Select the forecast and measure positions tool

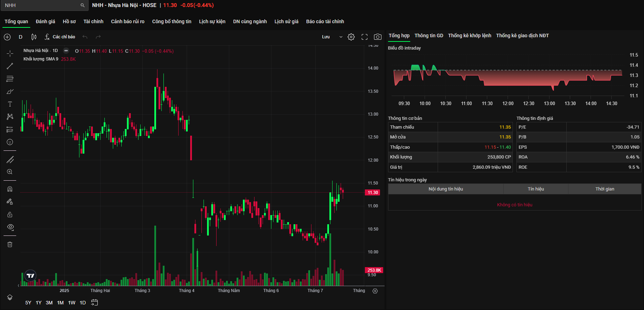click(10, 129)
